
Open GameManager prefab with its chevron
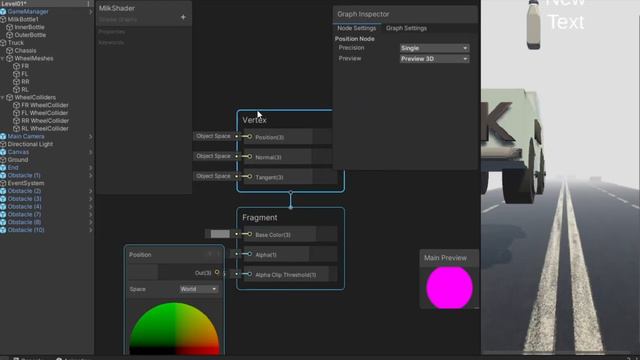pos(91,12)
